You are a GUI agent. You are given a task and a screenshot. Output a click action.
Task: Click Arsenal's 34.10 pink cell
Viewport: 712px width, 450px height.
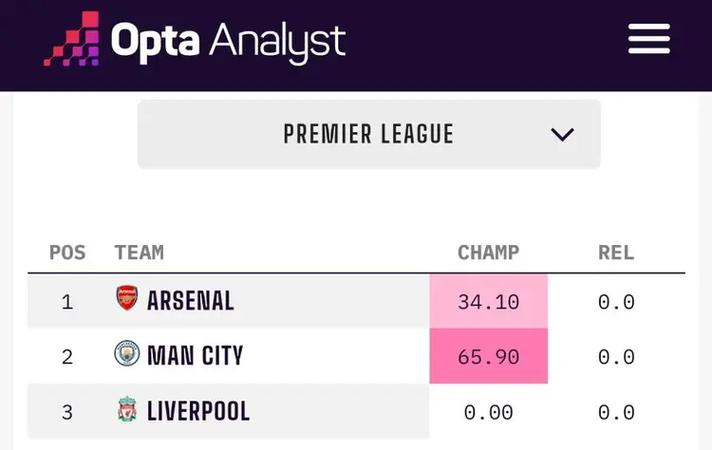[489, 301]
